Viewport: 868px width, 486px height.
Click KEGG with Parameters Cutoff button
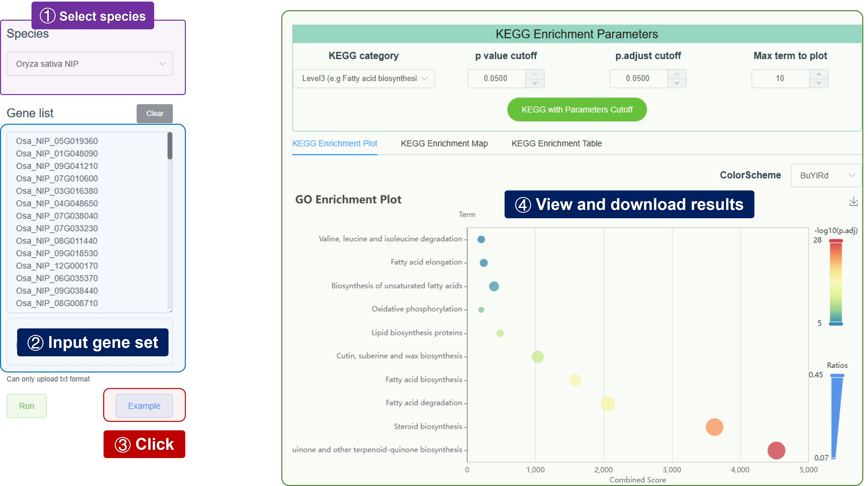[577, 109]
